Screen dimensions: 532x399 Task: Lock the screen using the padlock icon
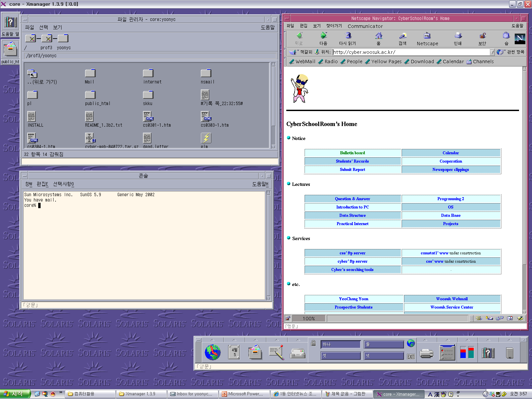313,343
